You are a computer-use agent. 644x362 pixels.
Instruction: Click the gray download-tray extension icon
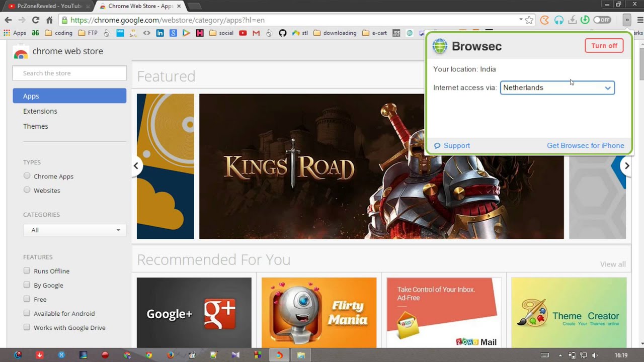point(572,20)
